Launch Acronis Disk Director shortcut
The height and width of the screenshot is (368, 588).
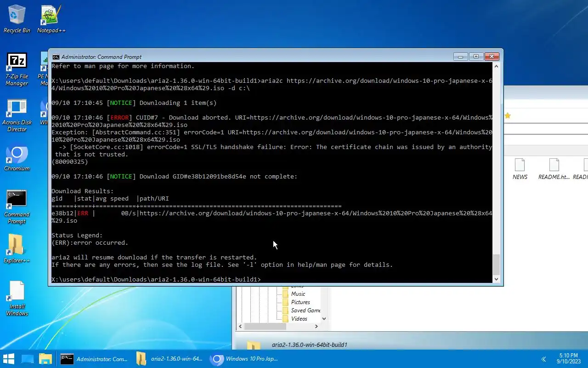17,115
